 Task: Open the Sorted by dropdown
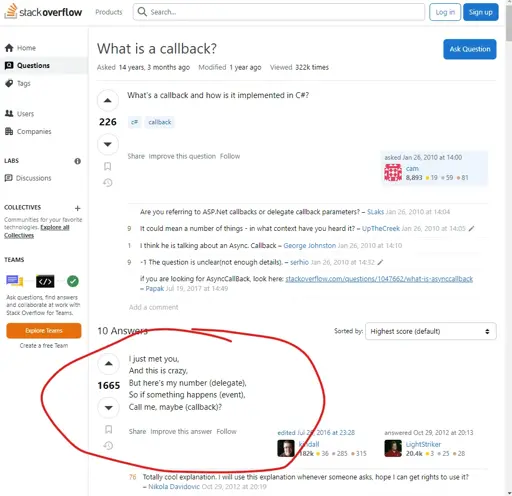430,331
